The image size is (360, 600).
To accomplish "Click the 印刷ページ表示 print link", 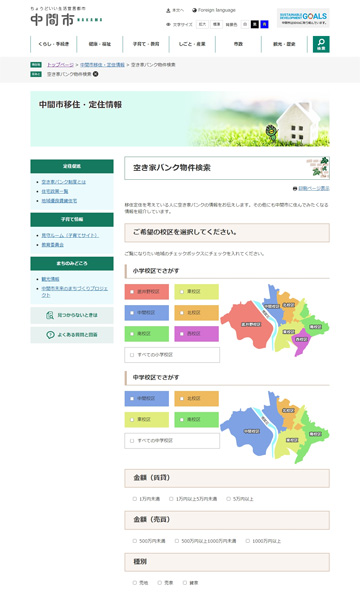I will click(x=314, y=188).
